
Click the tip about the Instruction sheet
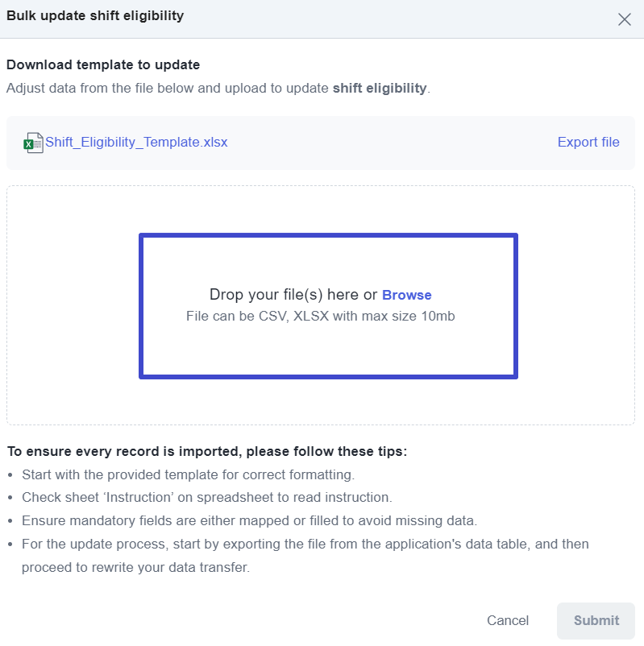click(207, 497)
